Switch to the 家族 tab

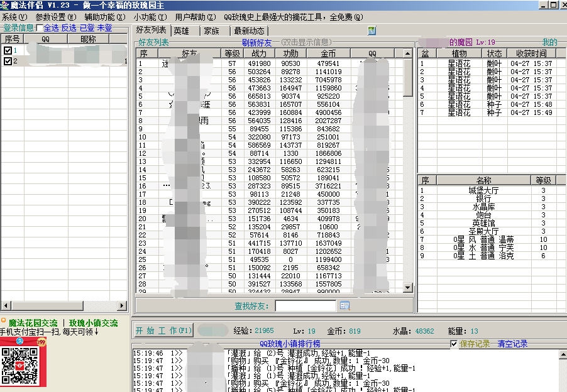(x=211, y=30)
